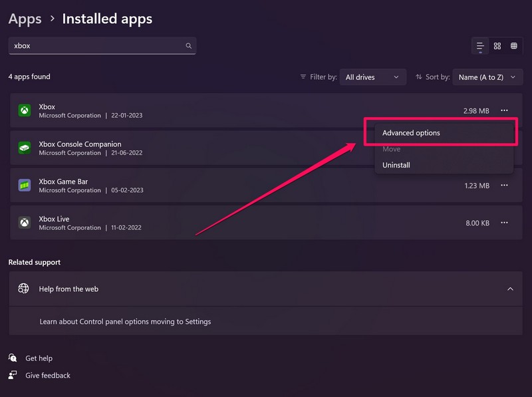Open Control panel options moving to Settings link
Viewport: 532px width, 397px height.
pyautogui.click(x=125, y=321)
